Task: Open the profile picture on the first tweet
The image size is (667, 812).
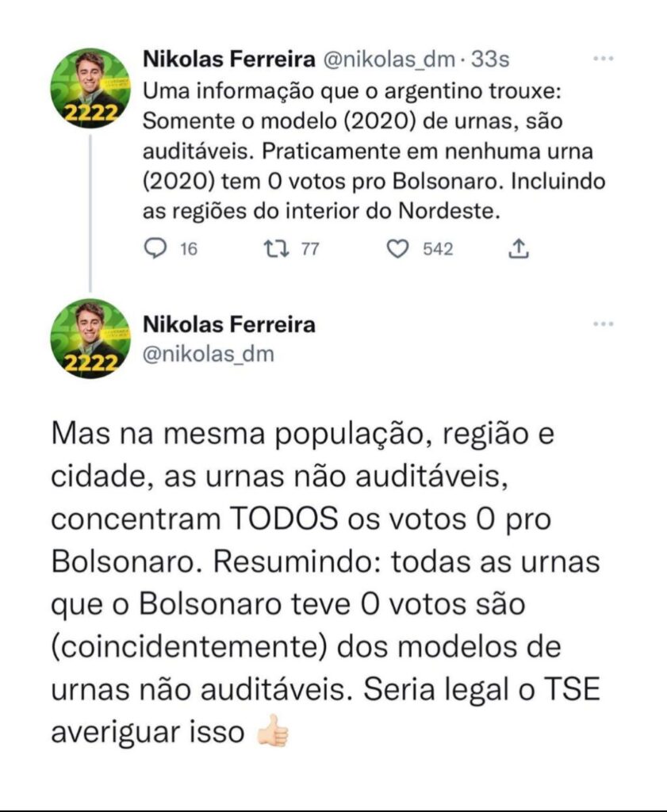Action: pos(90,88)
